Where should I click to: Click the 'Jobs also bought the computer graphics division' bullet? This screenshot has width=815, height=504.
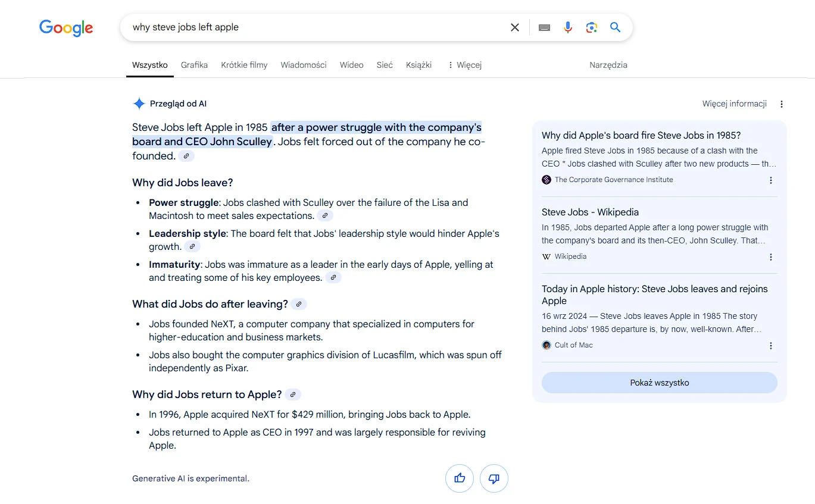click(x=325, y=361)
